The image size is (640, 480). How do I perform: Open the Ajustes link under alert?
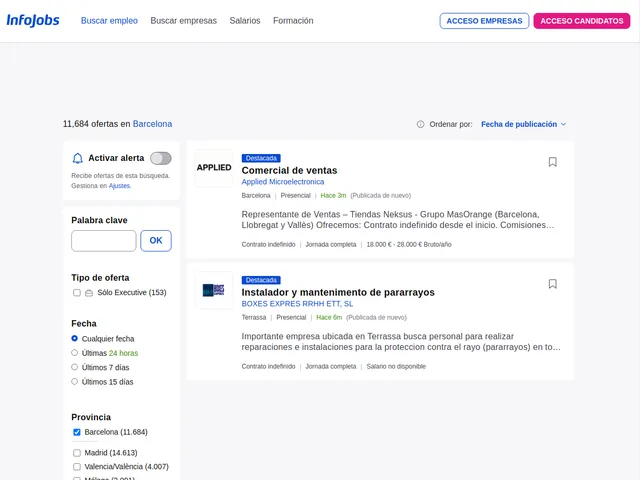pyautogui.click(x=119, y=186)
